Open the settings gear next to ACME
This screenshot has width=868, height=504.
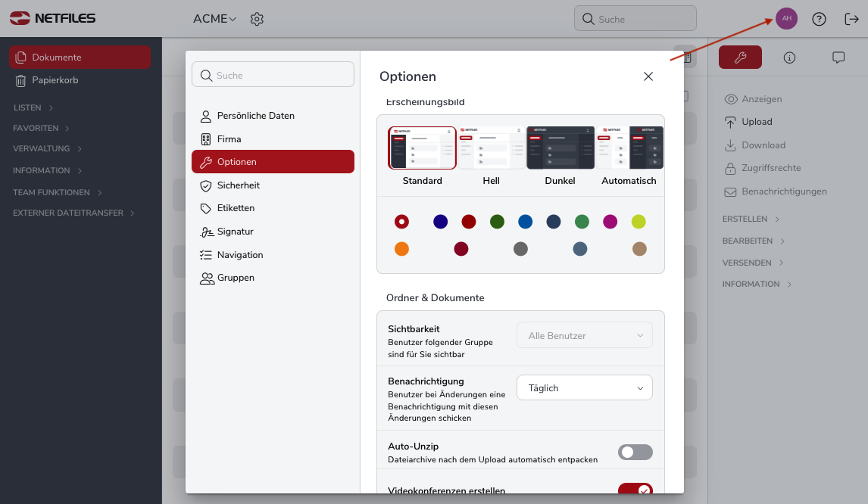[x=257, y=19]
